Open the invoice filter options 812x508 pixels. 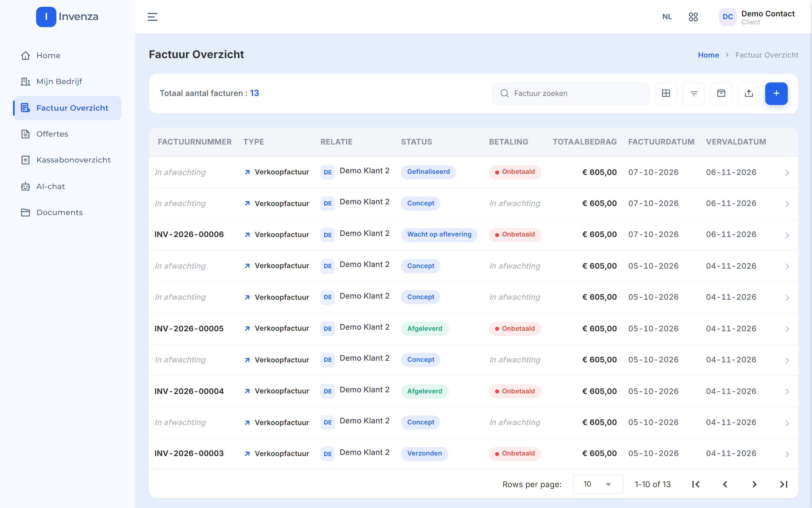tap(694, 93)
